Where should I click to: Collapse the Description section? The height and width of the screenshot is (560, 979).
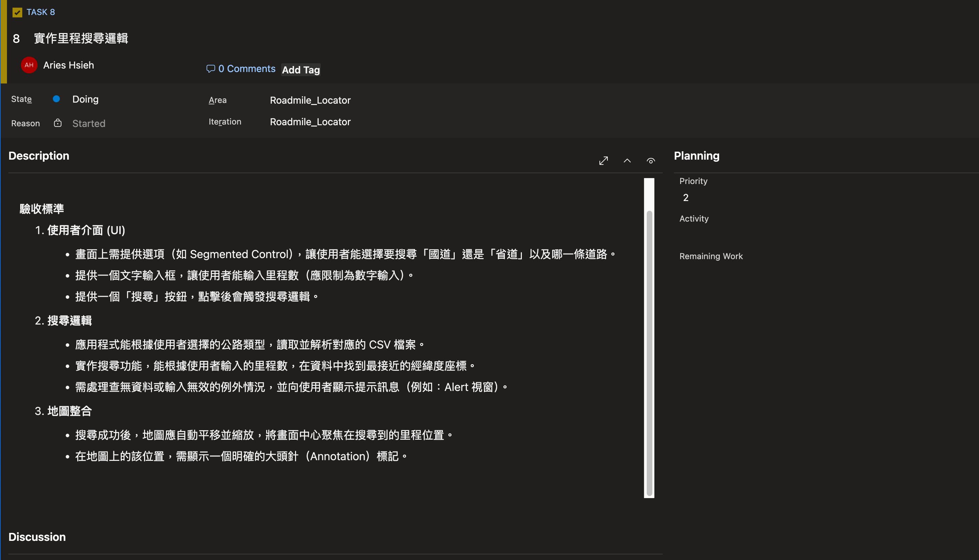click(627, 161)
